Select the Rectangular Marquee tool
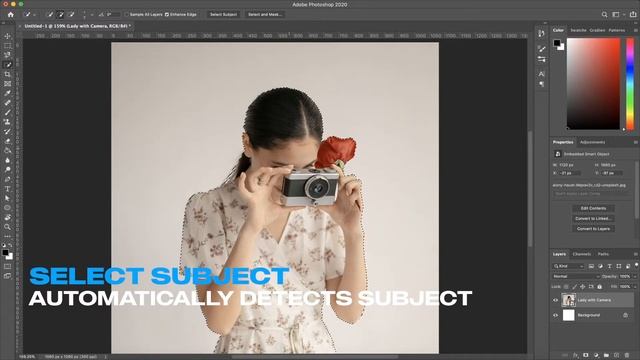The width and height of the screenshot is (640, 360). [x=7, y=46]
